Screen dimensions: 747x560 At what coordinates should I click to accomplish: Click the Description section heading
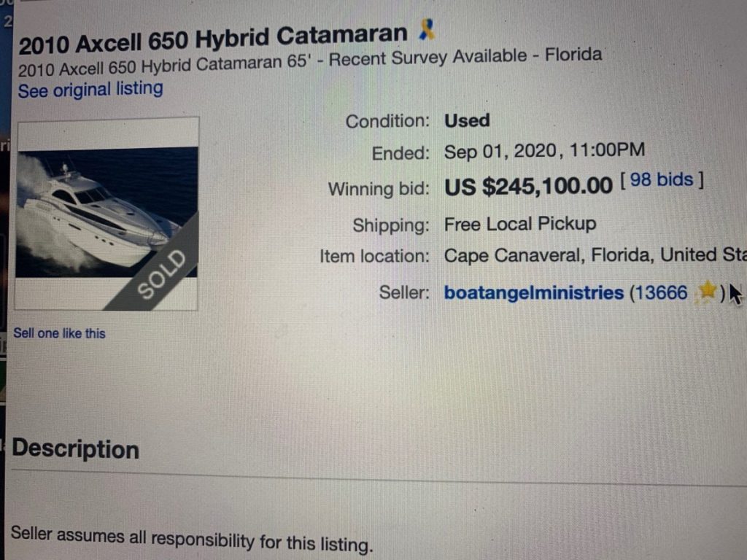coord(76,448)
